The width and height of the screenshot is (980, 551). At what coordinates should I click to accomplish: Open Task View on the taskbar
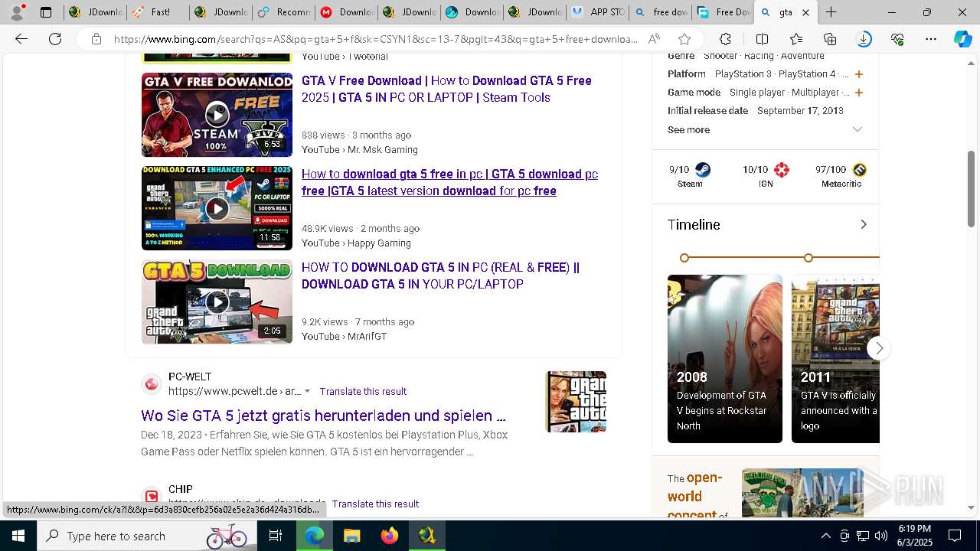[x=276, y=536]
